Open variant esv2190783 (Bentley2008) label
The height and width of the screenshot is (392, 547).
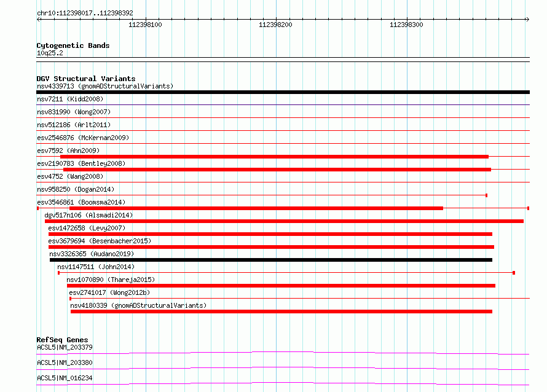81,163
